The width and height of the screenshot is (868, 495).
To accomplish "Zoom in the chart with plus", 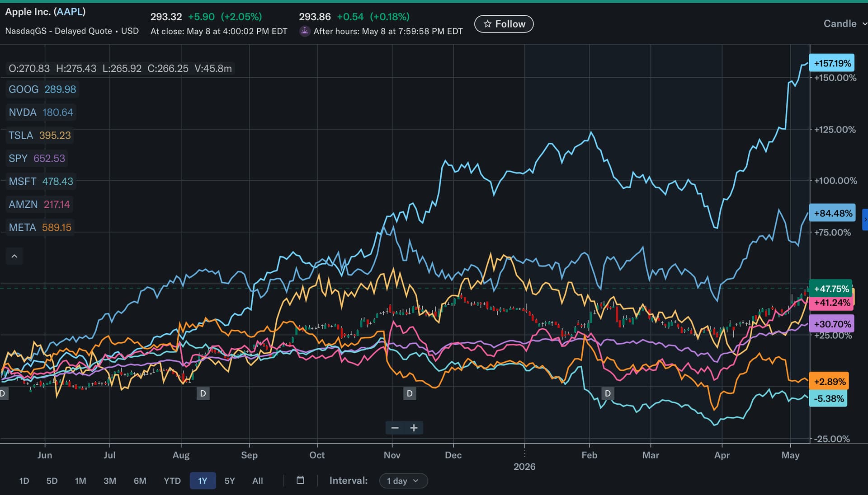I will [414, 428].
